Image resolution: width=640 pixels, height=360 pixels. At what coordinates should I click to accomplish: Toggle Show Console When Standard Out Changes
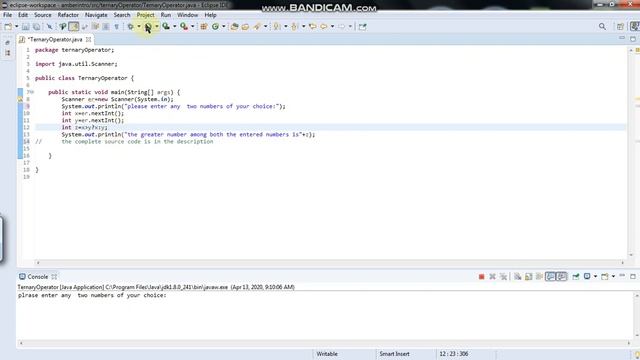pyautogui.click(x=551, y=277)
